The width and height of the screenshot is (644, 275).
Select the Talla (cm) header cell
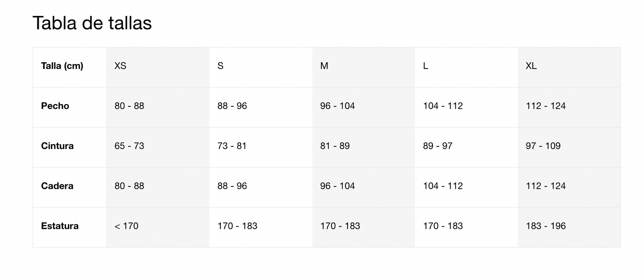point(62,66)
